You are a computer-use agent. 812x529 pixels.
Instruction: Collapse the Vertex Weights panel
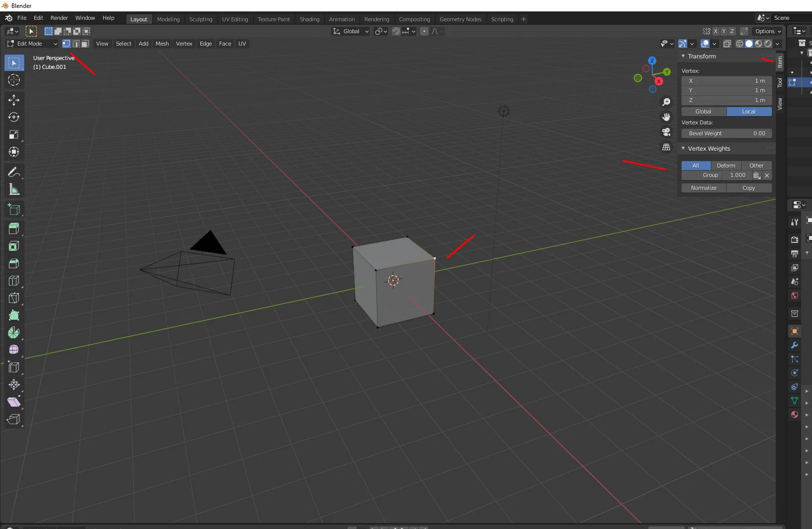683,148
